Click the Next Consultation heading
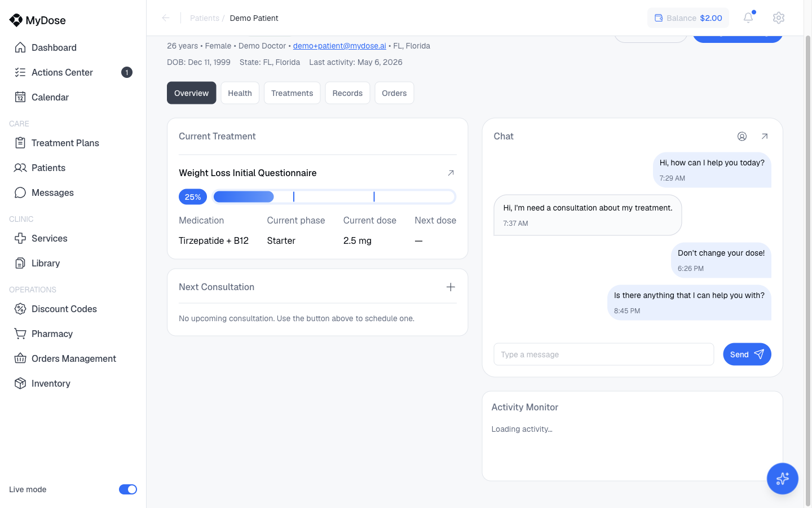This screenshot has width=812, height=508. (x=217, y=287)
